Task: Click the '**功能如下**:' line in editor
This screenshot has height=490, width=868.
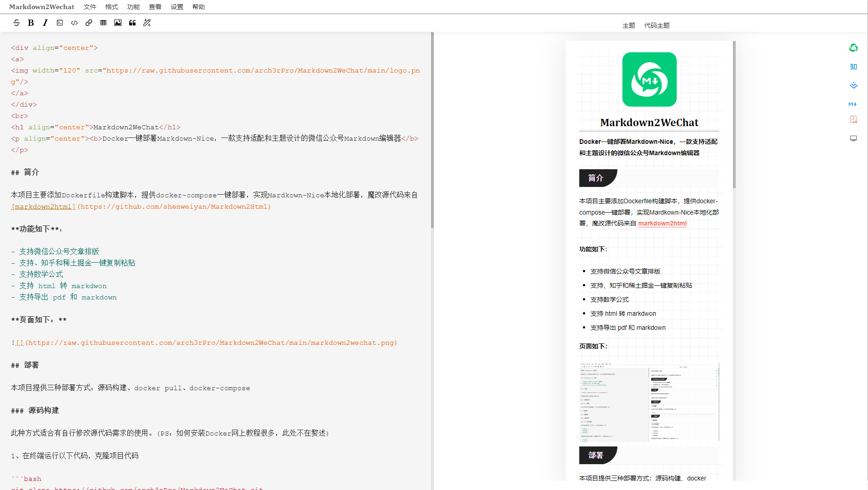Action: (37, 229)
